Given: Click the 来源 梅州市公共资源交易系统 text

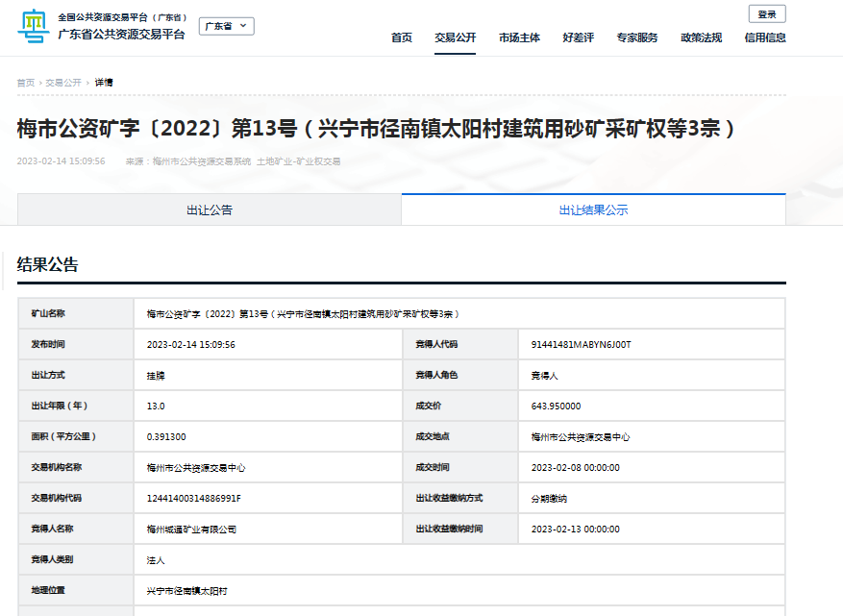Looking at the screenshot, I should [188, 161].
